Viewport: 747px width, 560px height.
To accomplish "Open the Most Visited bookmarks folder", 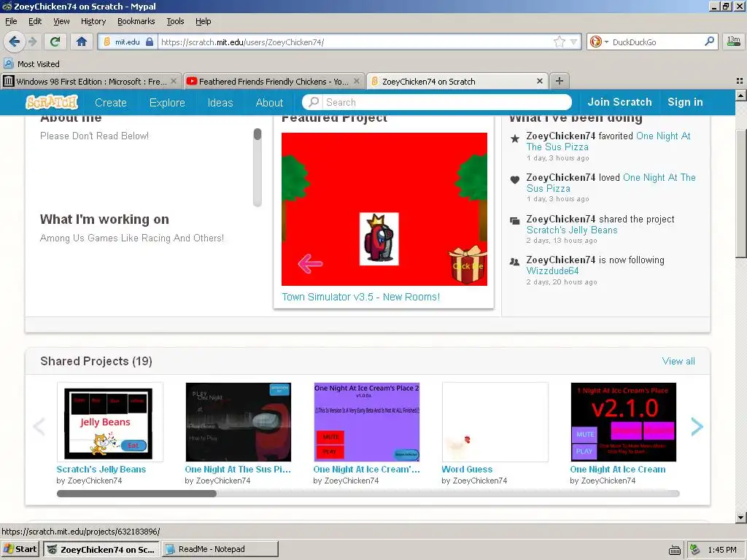I will (31, 64).
